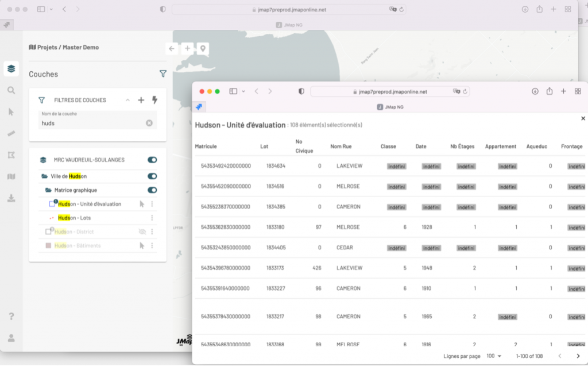Sort table by Classe column header
The image size is (588, 366).
coord(388,147)
